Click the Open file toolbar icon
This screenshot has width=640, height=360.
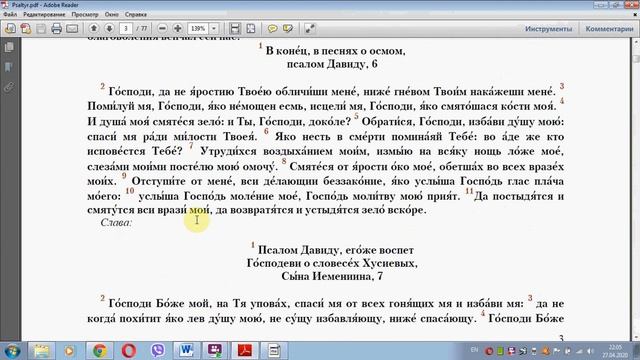pos(10,29)
